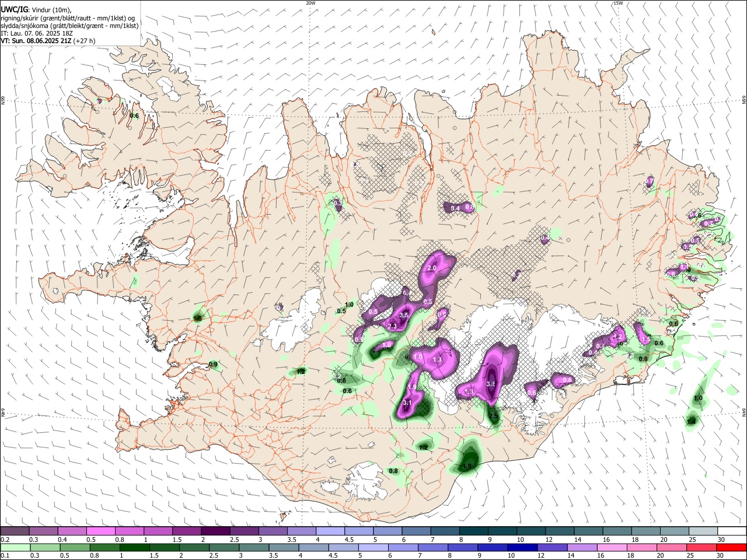Viewport: 747px width, 560px height.
Task: Select the bright pink upper swatch between 0.5 and 0.8
Action: (100, 531)
